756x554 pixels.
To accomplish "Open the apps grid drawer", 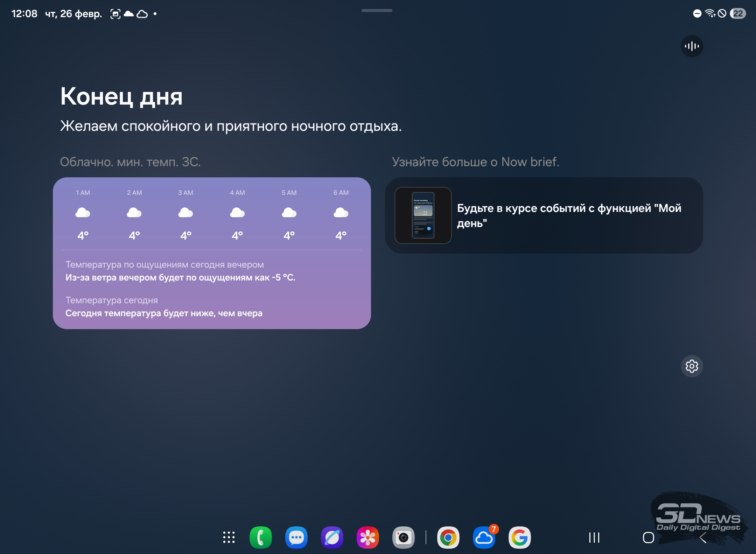I will point(229,537).
